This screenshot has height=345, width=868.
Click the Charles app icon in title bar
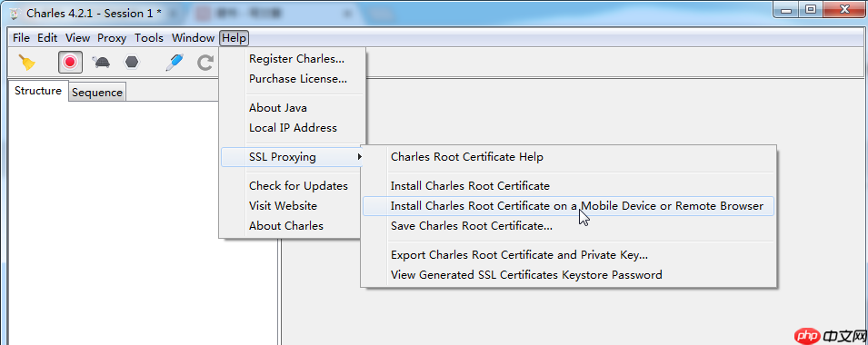pos(15,13)
